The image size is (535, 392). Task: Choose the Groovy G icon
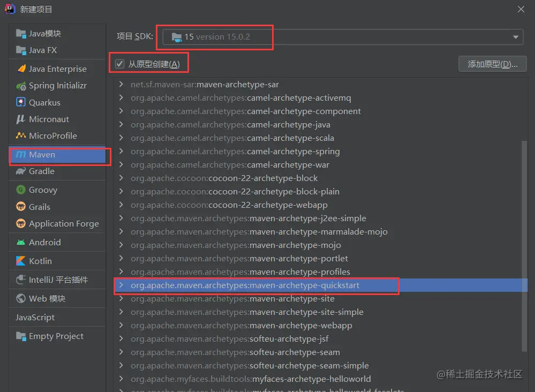pyautogui.click(x=21, y=190)
